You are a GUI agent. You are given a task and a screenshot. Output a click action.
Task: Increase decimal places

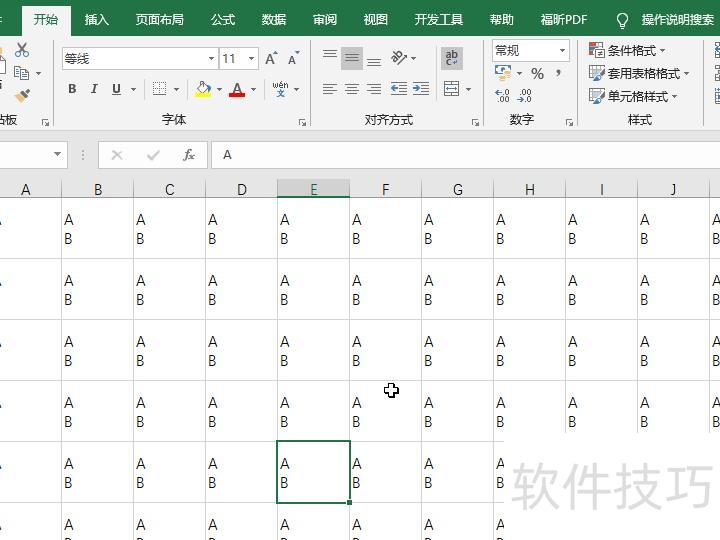click(502, 96)
